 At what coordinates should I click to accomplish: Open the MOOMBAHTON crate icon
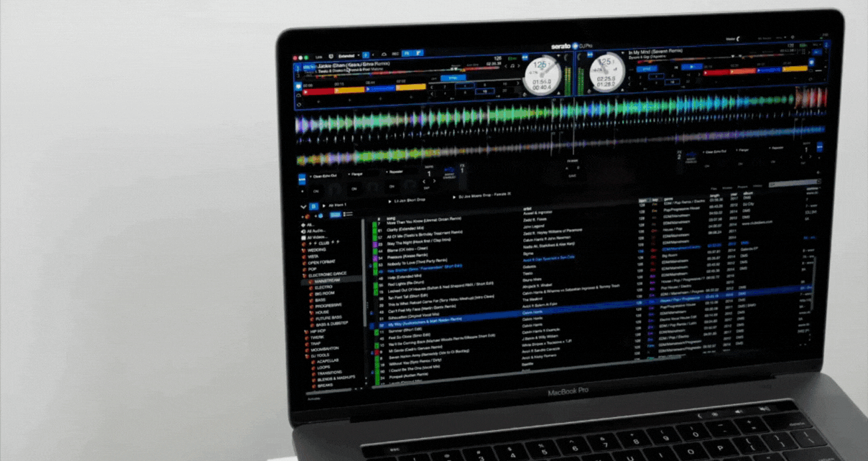[x=306, y=350]
